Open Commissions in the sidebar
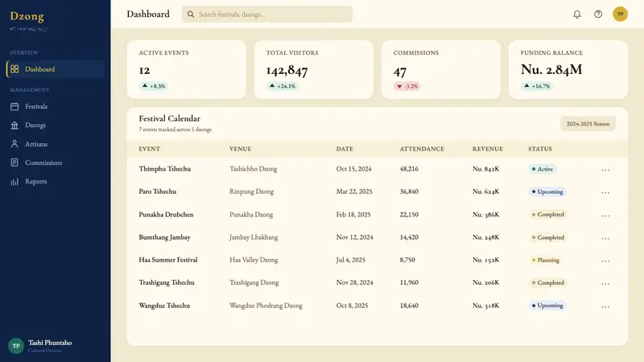The image size is (644, 362). coord(56,162)
